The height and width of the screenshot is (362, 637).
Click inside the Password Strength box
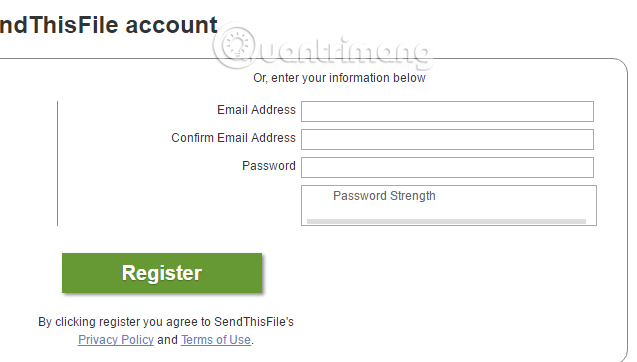449,206
